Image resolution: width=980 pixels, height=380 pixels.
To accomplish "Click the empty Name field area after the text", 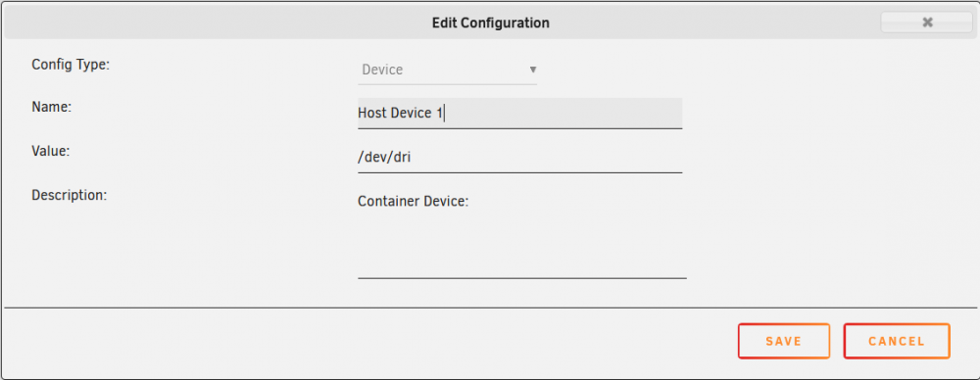I will point(563,114).
